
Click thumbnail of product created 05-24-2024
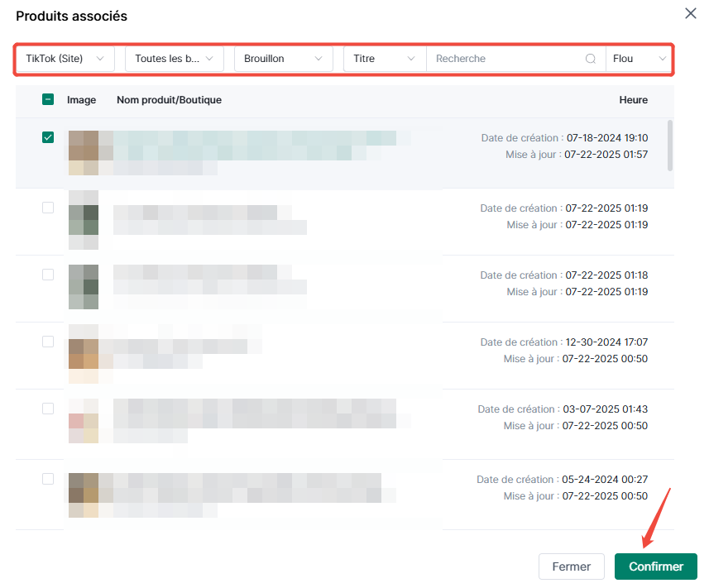pos(84,495)
